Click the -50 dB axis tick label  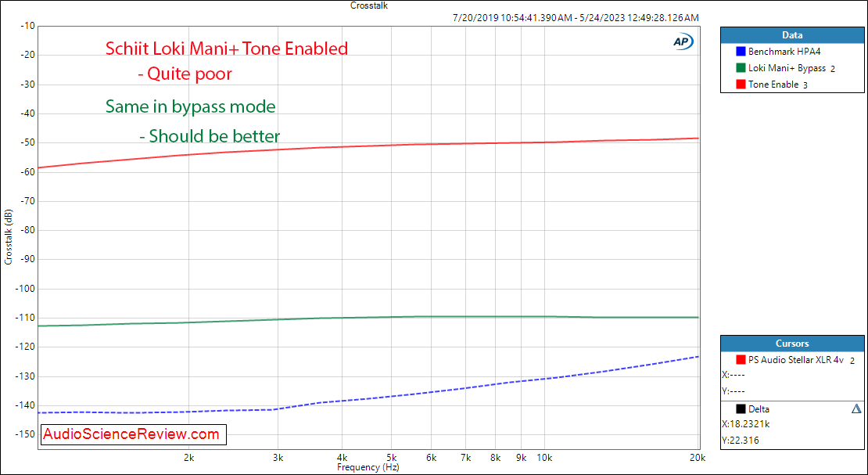[27, 142]
